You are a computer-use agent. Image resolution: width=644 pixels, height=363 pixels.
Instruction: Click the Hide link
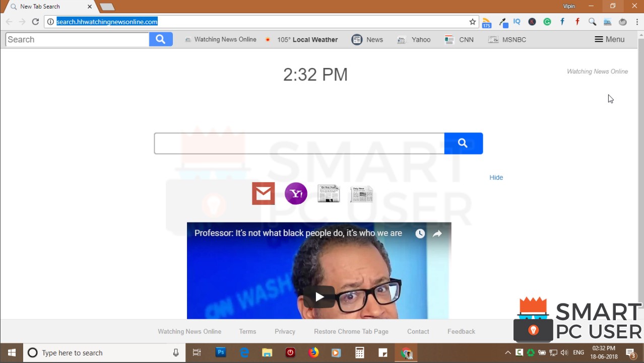click(x=496, y=177)
